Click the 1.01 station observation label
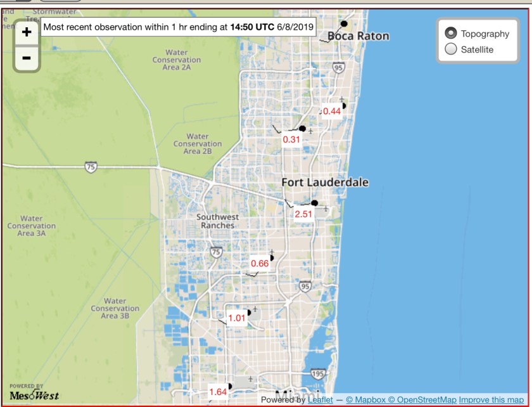532x407 pixels. point(237,318)
